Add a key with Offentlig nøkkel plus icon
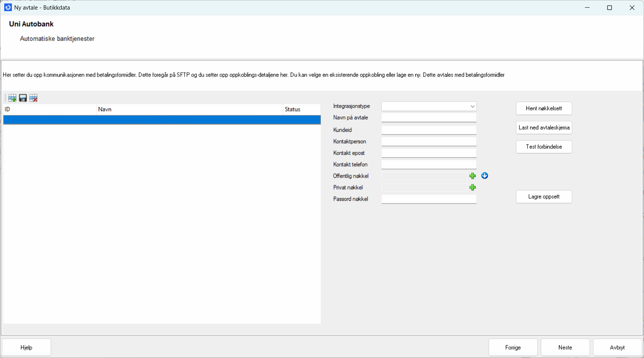The image size is (644, 358). pos(472,176)
